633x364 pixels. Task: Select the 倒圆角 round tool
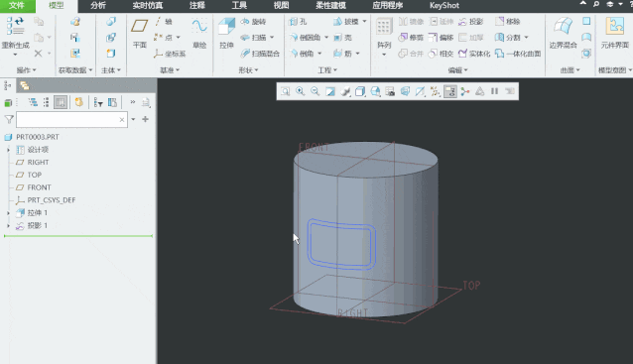(x=306, y=38)
